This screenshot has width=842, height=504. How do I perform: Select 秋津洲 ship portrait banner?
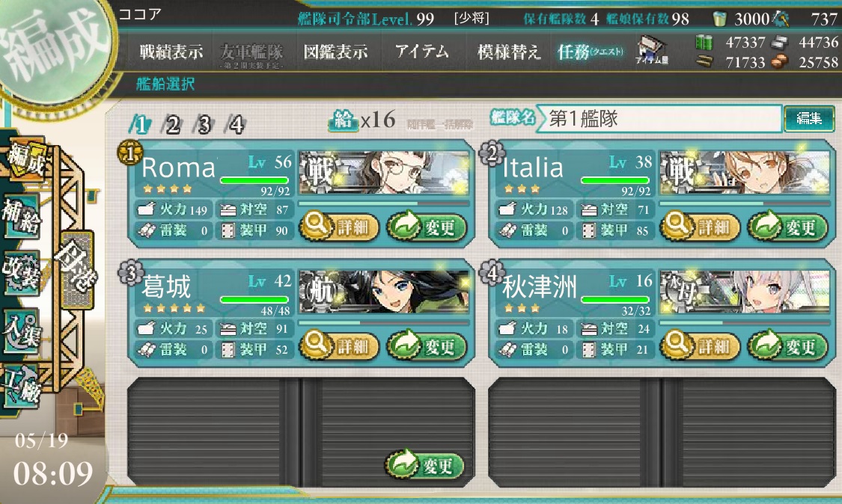coord(744,292)
